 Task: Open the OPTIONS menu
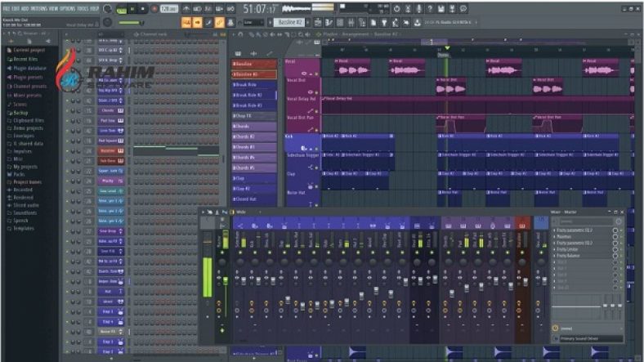pos(67,9)
